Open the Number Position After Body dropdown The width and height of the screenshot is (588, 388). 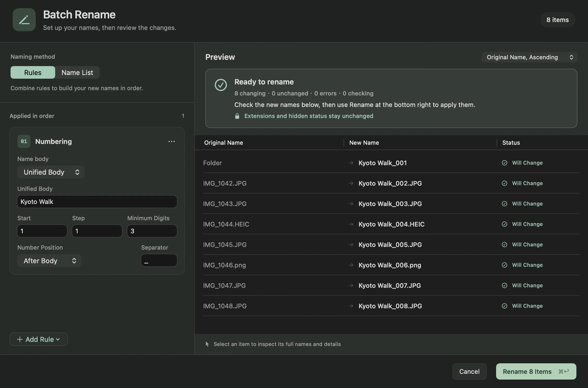(49, 261)
